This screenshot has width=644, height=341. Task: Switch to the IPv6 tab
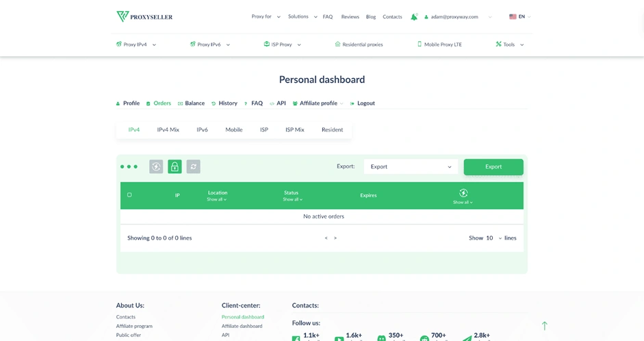[202, 129]
